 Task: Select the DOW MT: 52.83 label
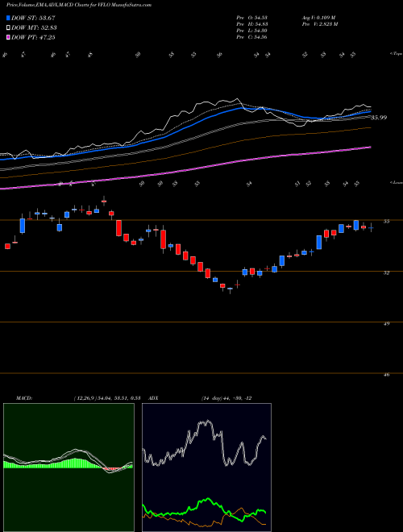pyautogui.click(x=34, y=28)
